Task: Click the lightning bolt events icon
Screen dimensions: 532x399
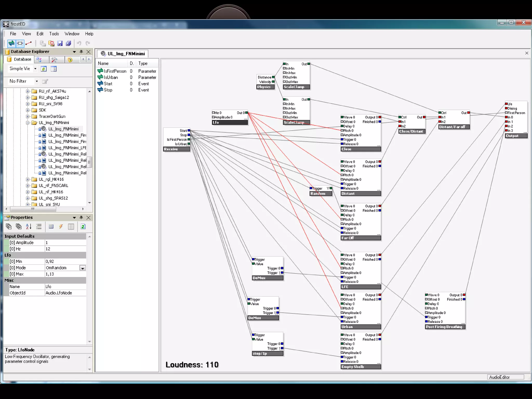Action: click(61, 227)
